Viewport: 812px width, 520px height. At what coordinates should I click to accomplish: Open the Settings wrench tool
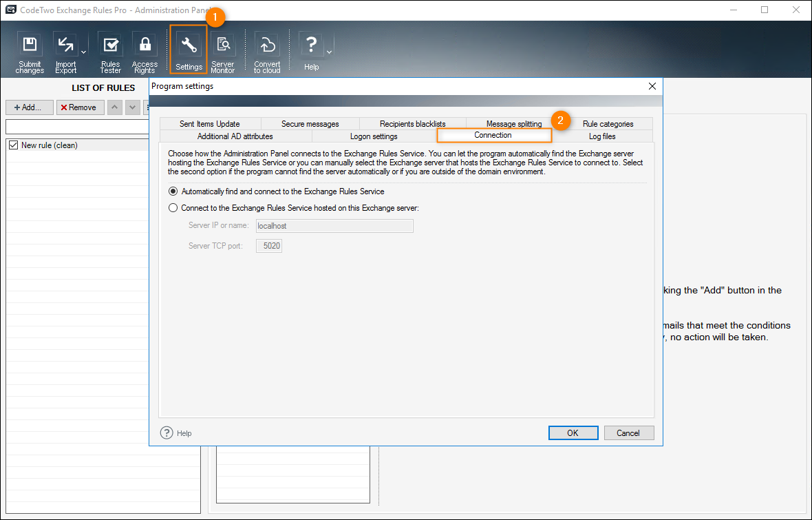189,50
